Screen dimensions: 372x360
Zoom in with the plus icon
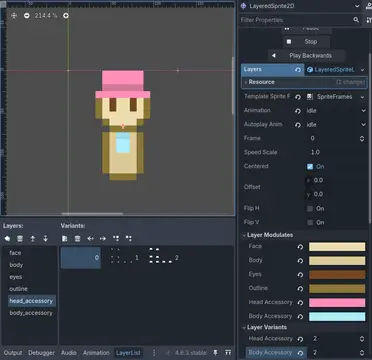[66, 16]
